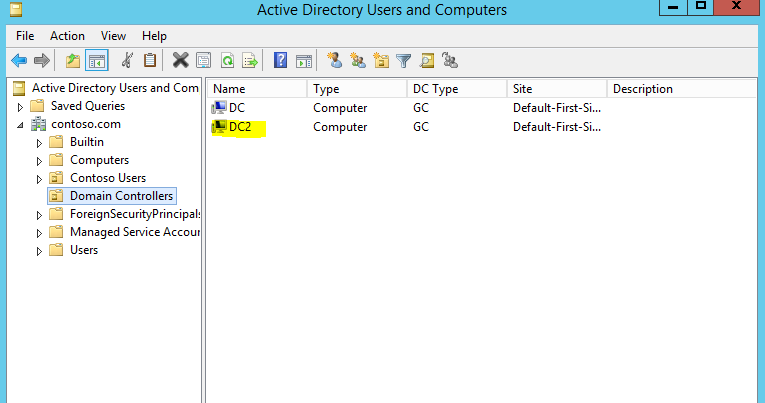Sort by the DC Type column header
Screen dimensions: 765x403
coord(457,89)
